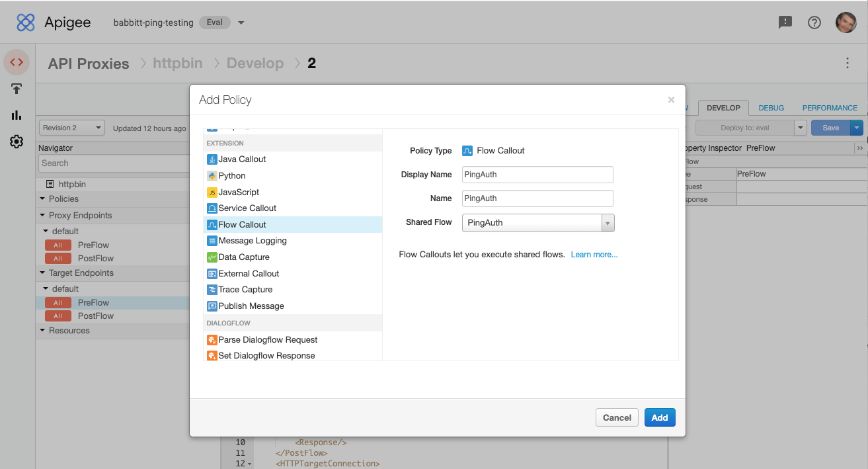Image resolution: width=868 pixels, height=469 pixels.
Task: Select the Python policy
Action: coord(233,175)
